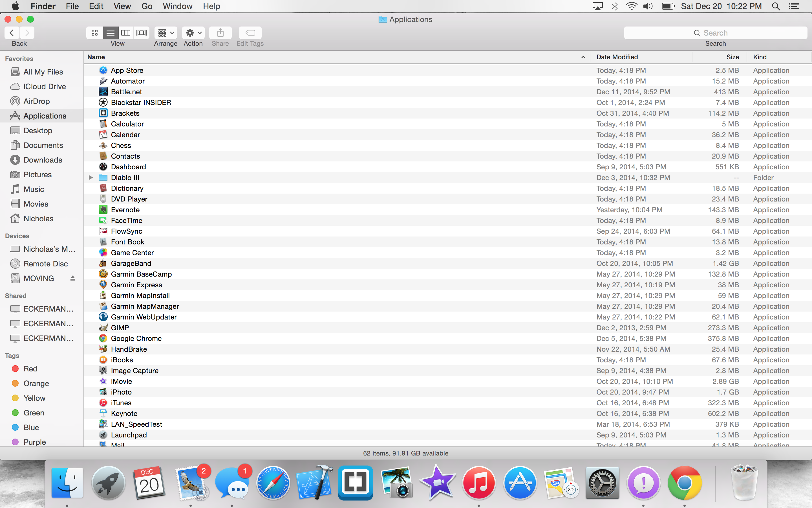
Task: Switch to column view in Finder toolbar
Action: [x=126, y=32]
